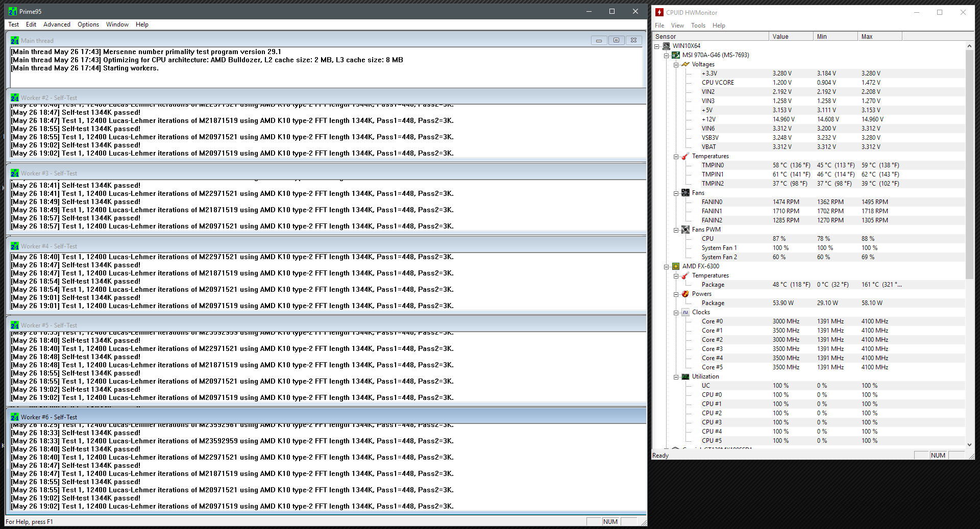This screenshot has width=980, height=529.
Task: Minimize the Main thread child window
Action: click(x=599, y=40)
